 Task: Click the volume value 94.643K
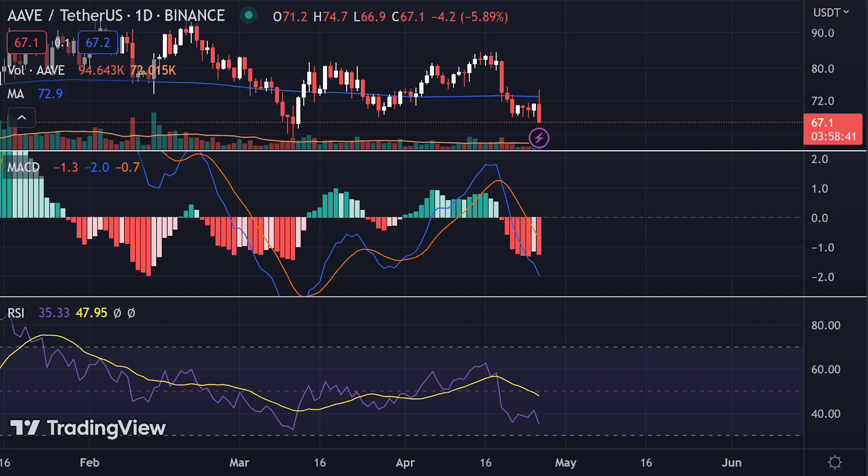point(101,70)
